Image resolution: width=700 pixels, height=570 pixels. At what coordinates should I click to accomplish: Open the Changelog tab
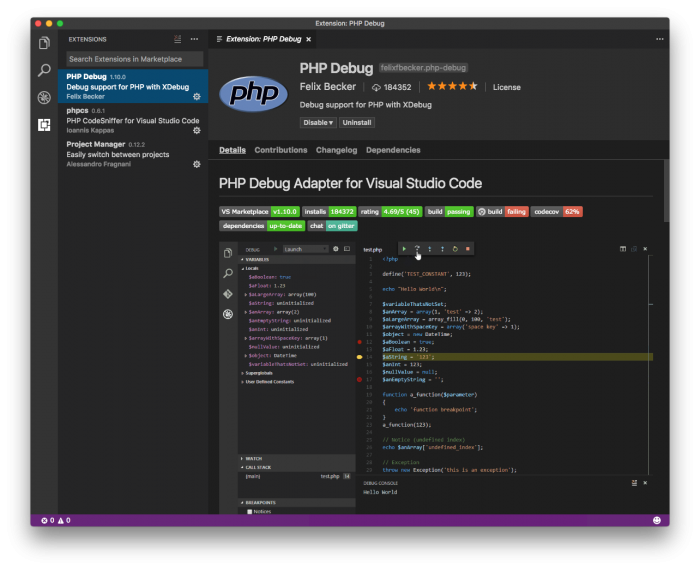pos(337,150)
